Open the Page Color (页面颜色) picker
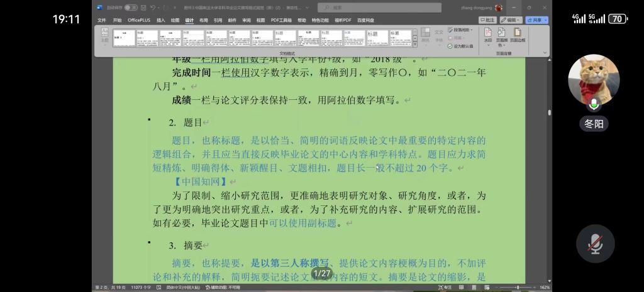The width and height of the screenshot is (644, 292). point(501,35)
